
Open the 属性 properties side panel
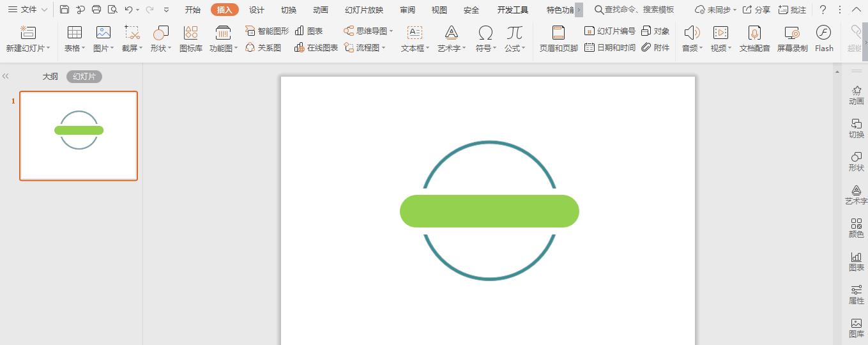(x=857, y=295)
